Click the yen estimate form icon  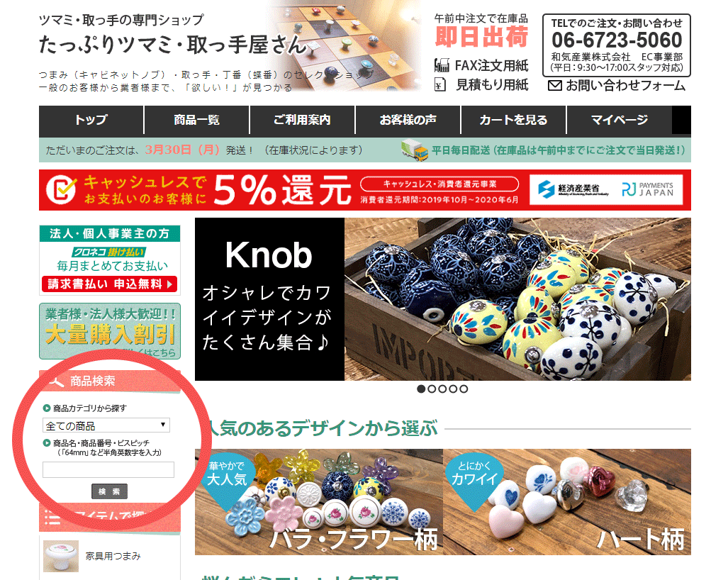click(440, 84)
